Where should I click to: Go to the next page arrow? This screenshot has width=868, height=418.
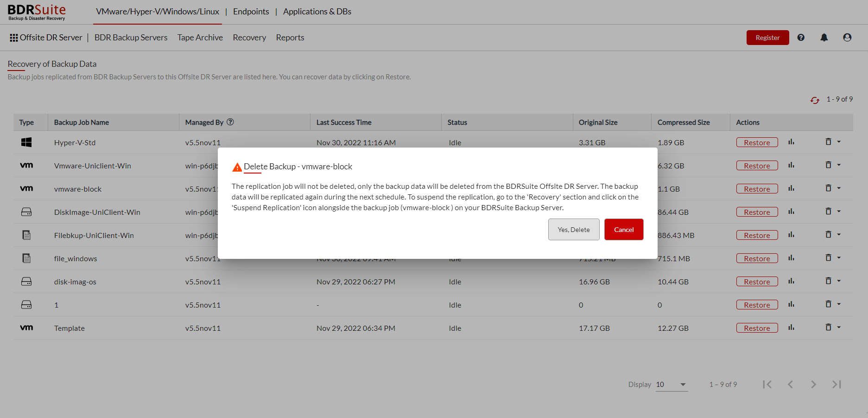(x=813, y=384)
